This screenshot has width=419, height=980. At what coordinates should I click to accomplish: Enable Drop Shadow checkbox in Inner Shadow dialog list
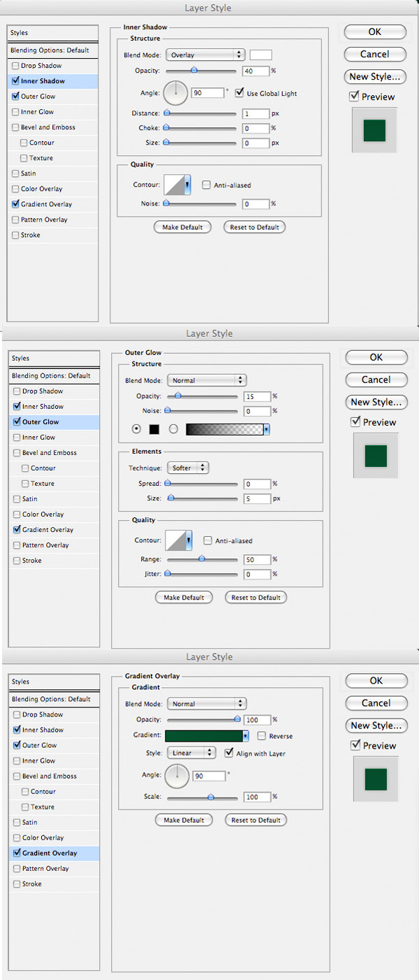15,66
